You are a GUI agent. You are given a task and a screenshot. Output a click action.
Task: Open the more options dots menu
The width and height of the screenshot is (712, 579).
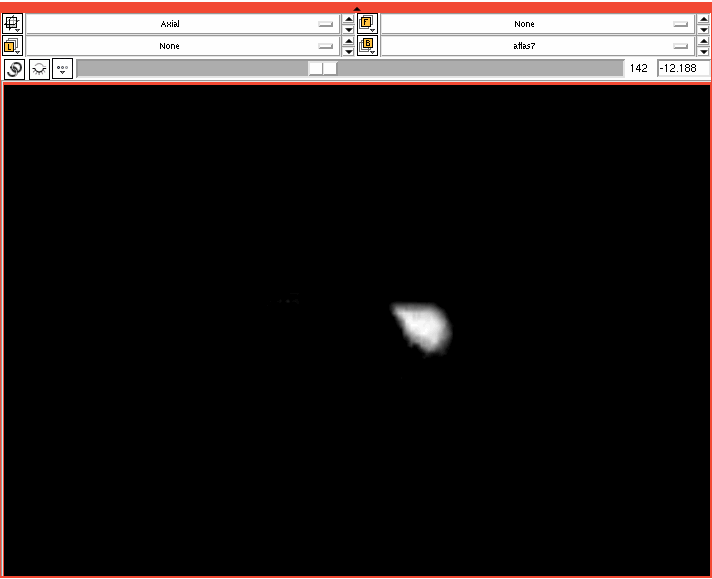point(63,69)
